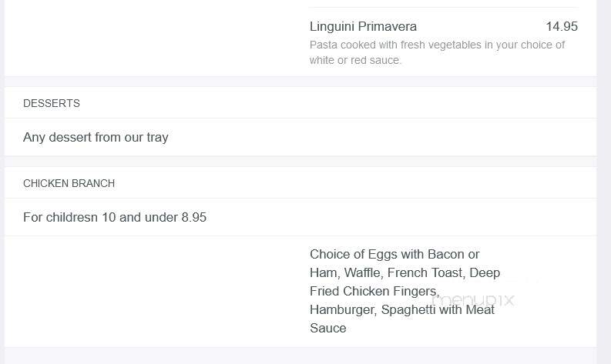Select the Linguini Primavera menu item

[x=363, y=26]
